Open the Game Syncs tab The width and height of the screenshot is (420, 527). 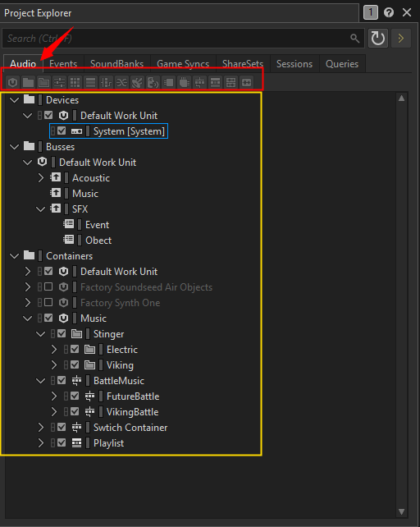coord(183,64)
